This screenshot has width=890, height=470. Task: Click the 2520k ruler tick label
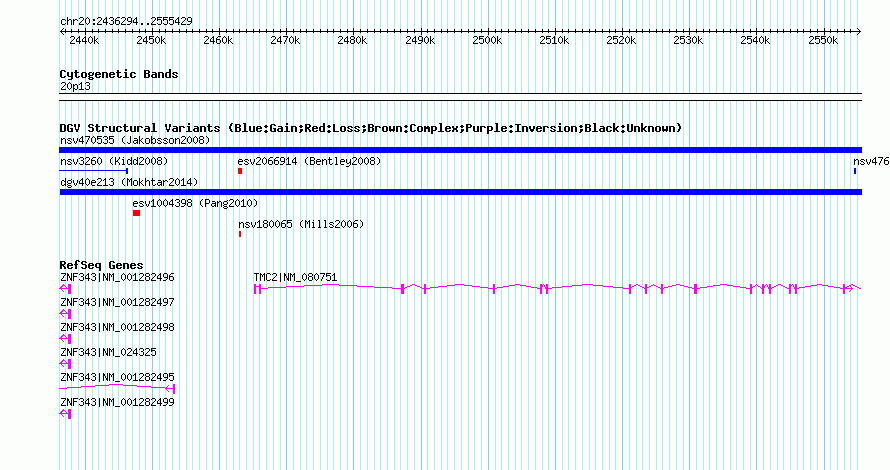pyautogui.click(x=621, y=40)
